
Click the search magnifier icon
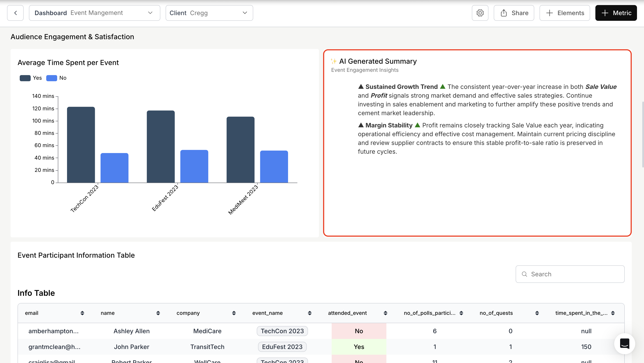point(524,274)
